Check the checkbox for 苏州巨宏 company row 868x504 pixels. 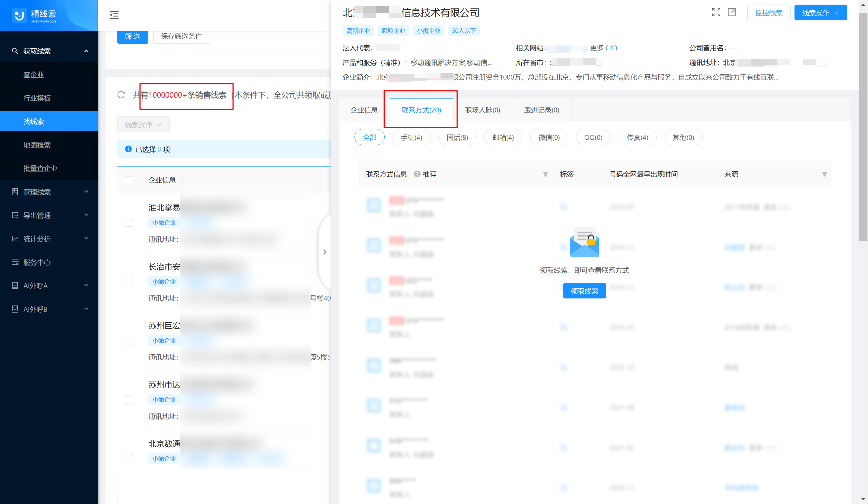(129, 341)
